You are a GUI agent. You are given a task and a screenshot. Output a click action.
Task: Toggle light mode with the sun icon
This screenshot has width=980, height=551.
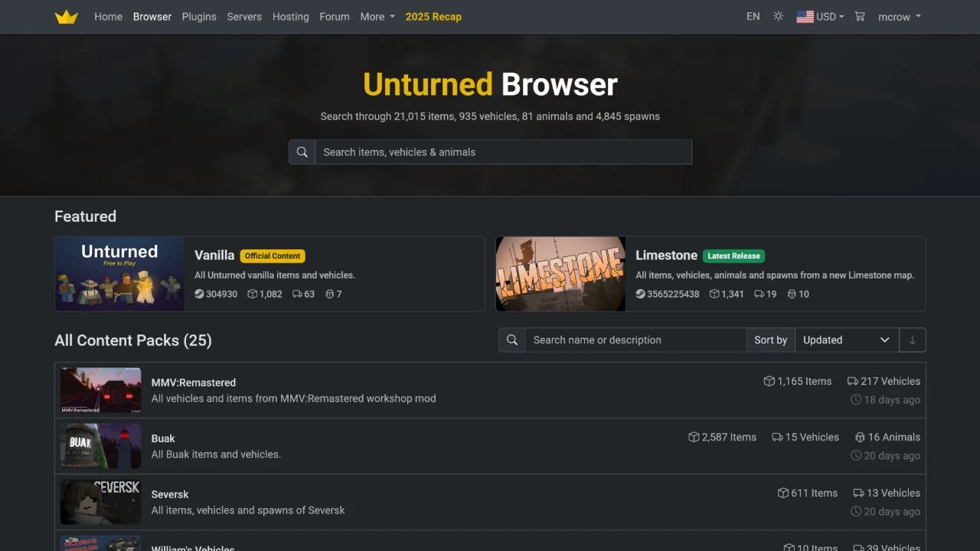pyautogui.click(x=778, y=16)
